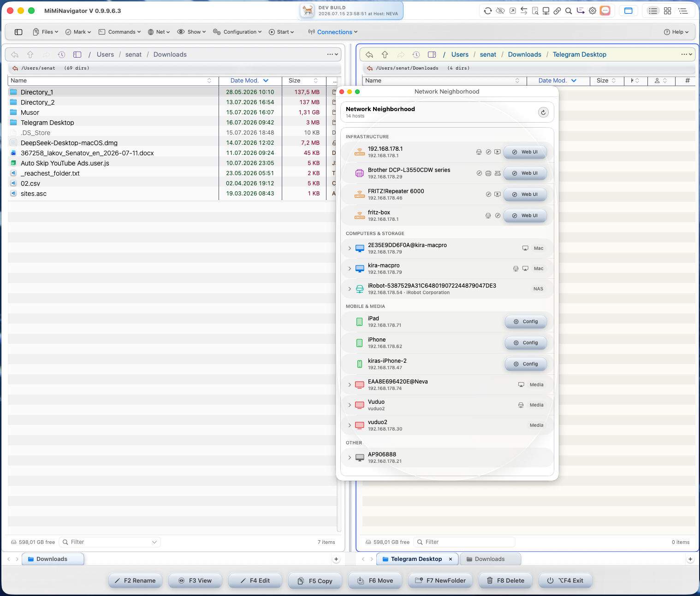Close the Telegram Desktop tab

(x=451, y=559)
